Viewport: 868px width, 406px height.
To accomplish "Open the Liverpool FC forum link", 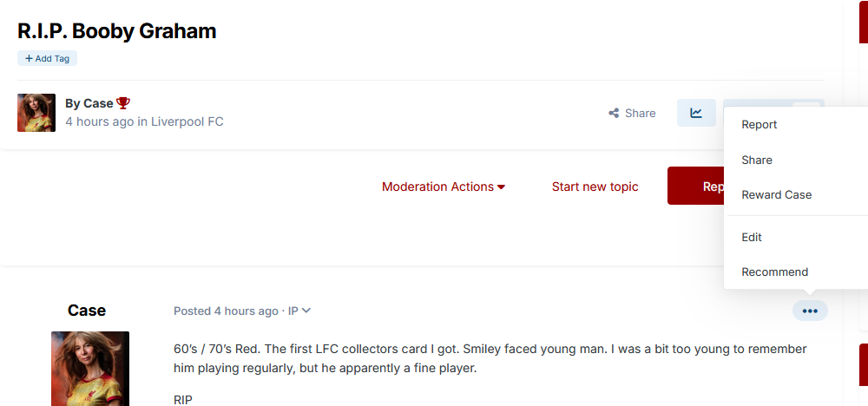I will [187, 121].
